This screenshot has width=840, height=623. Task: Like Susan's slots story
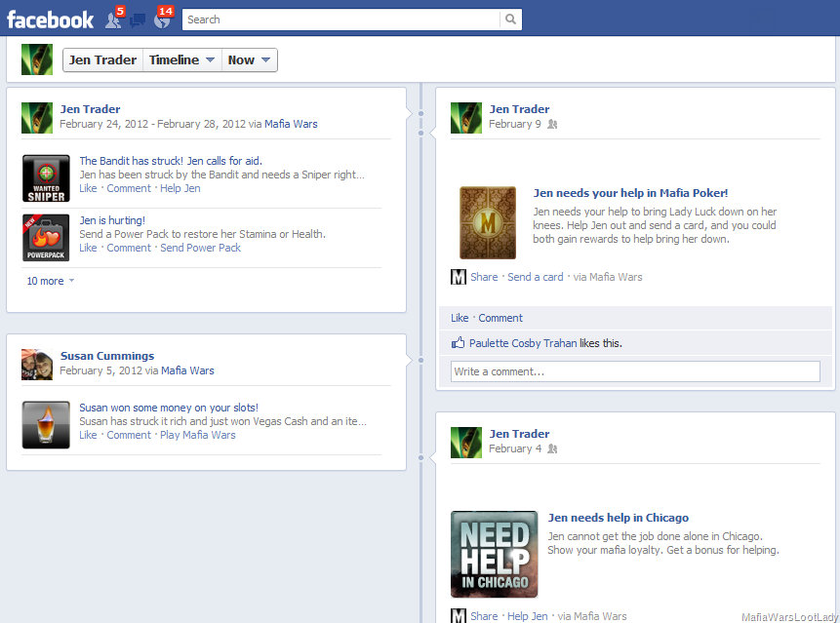[88, 435]
